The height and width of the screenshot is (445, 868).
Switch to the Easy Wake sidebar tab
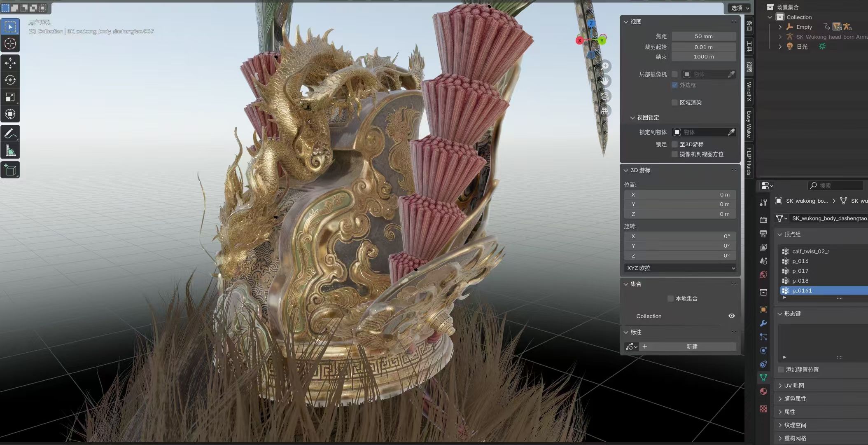(749, 124)
